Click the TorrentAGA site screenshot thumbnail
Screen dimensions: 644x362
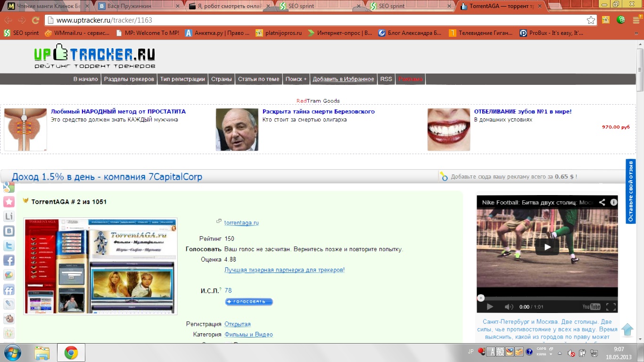click(100, 266)
